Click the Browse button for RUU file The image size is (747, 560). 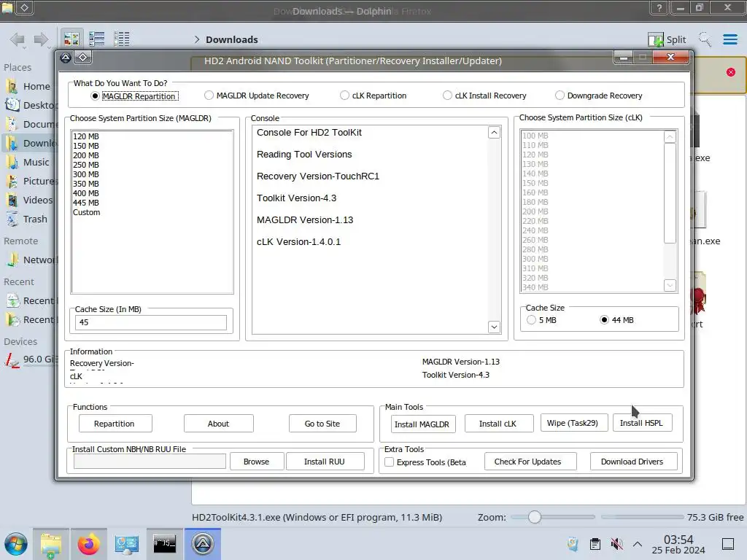pyautogui.click(x=257, y=462)
